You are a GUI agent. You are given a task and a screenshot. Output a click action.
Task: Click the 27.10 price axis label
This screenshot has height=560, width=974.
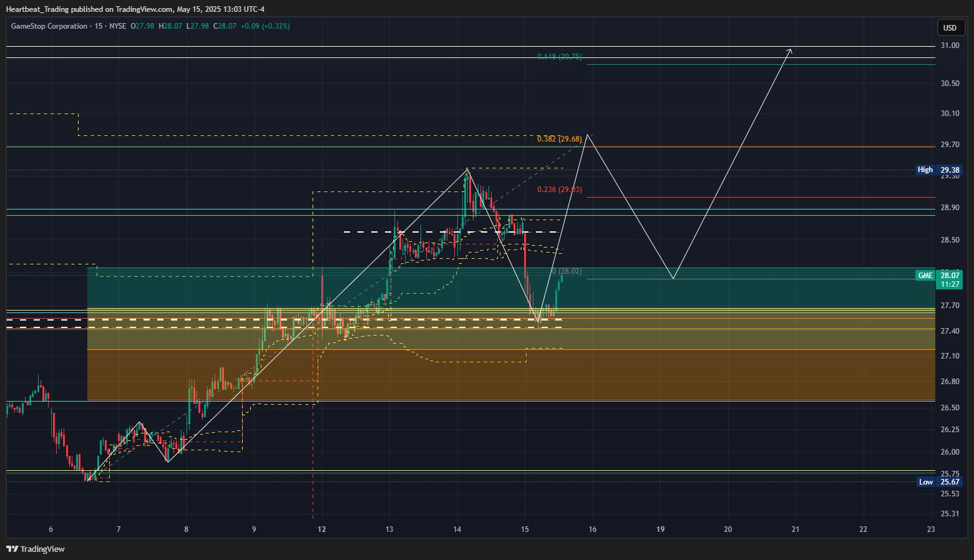pyautogui.click(x=950, y=356)
